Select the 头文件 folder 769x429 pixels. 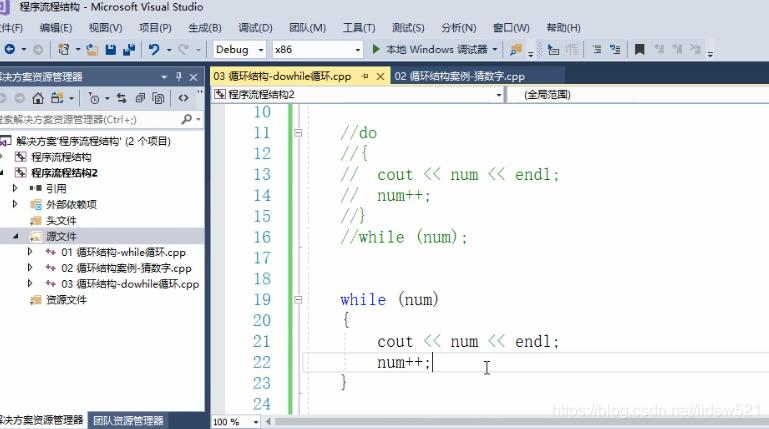click(61, 220)
